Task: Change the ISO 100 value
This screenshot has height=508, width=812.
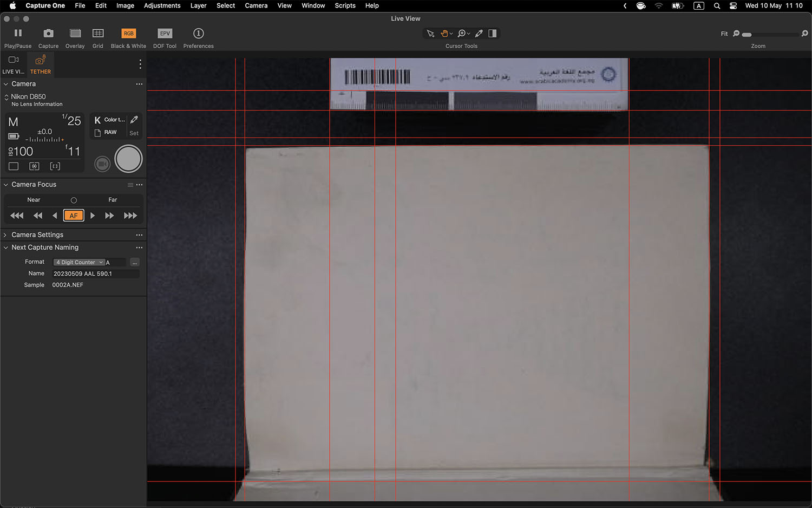Action: 21,151
